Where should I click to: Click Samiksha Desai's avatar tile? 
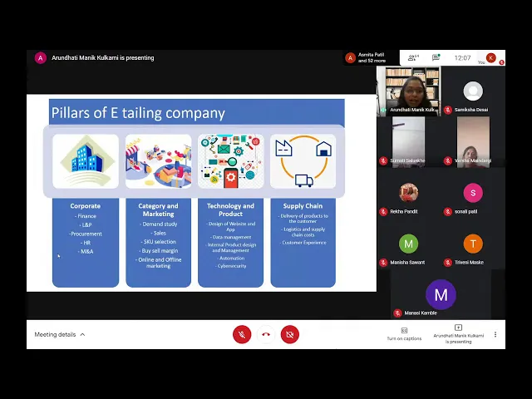coord(473,91)
